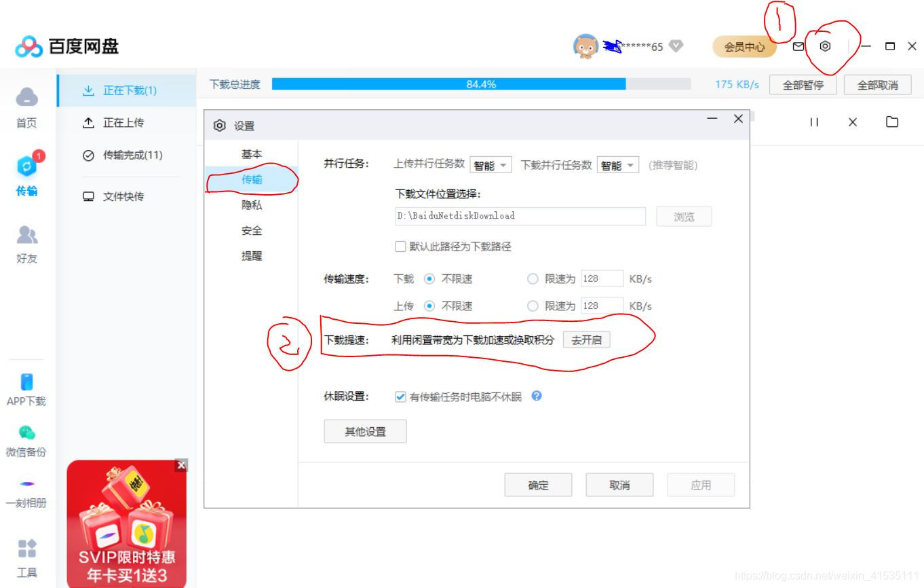Open 其他设置 button
The width and height of the screenshot is (924, 588).
coord(365,431)
